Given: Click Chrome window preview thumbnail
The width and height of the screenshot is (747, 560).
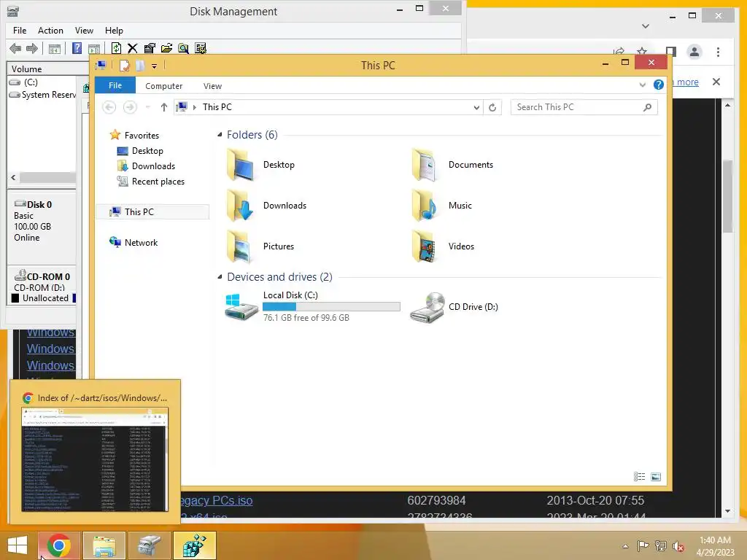Looking at the screenshot, I should [x=95, y=459].
